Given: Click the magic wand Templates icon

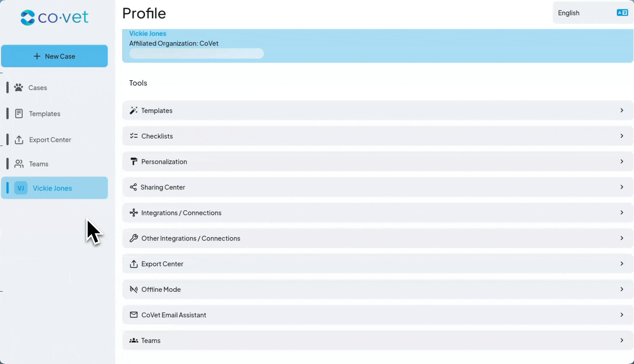Looking at the screenshot, I should [x=134, y=111].
